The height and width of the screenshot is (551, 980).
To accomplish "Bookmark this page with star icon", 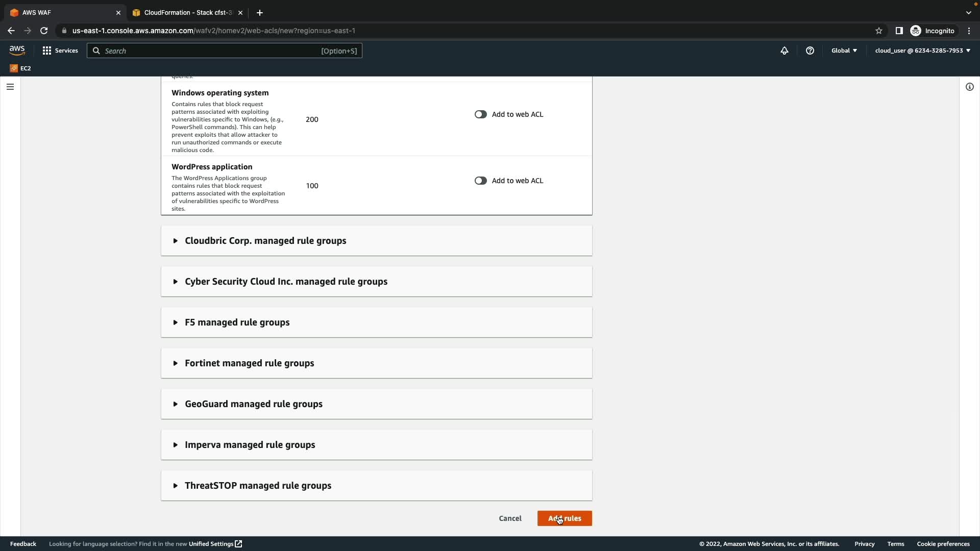I will (x=878, y=31).
